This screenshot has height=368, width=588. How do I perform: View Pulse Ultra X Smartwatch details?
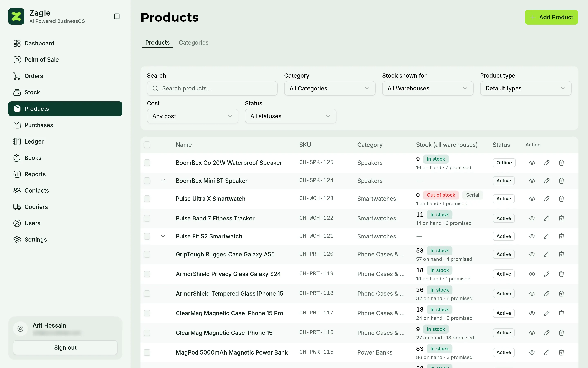532,199
